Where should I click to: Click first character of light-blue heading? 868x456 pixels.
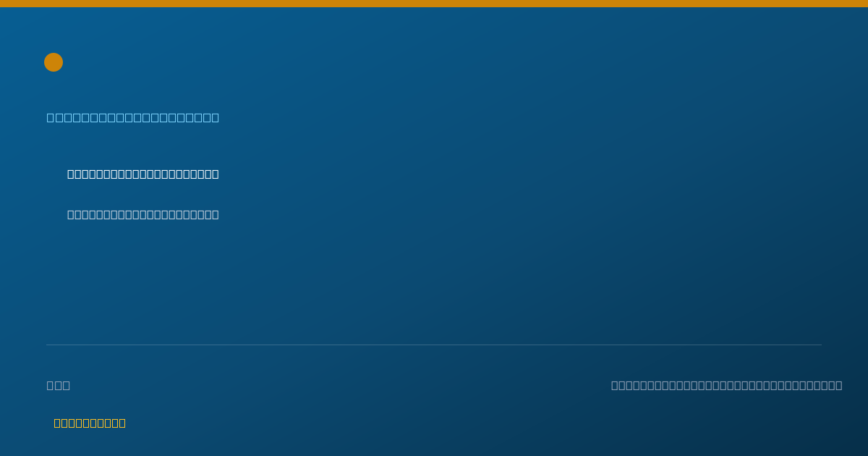click(51, 117)
